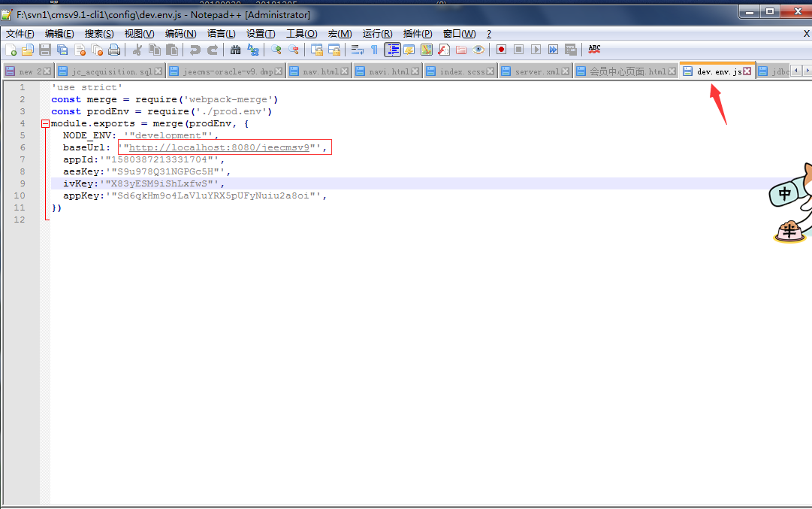Click the Undo arrow icon

coord(195,50)
